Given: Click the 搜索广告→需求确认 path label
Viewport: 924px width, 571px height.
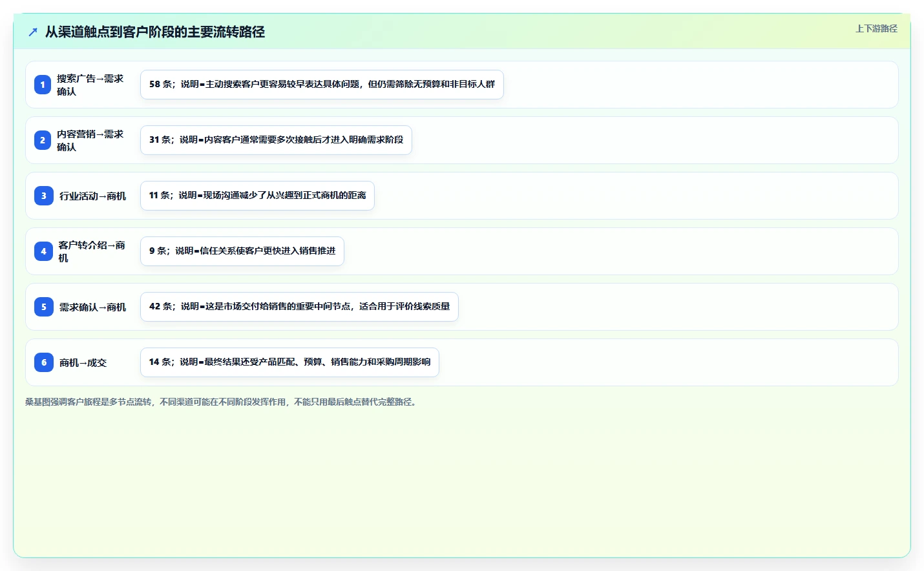Looking at the screenshot, I should 90,85.
